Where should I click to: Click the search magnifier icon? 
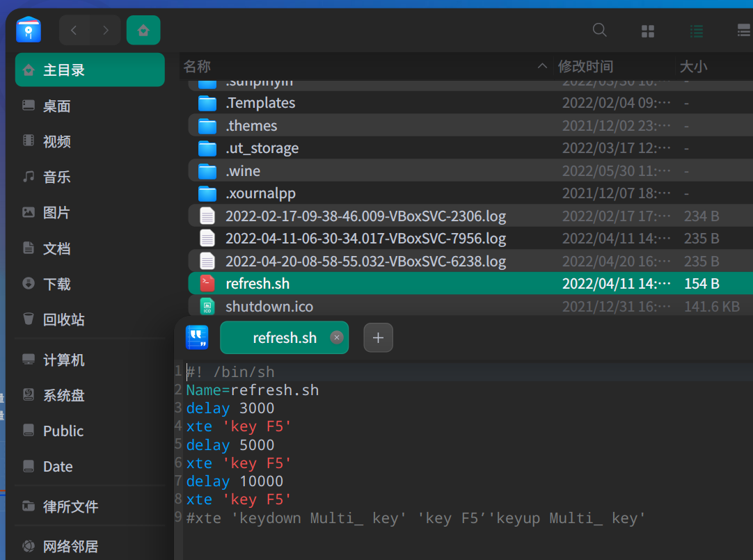click(599, 30)
